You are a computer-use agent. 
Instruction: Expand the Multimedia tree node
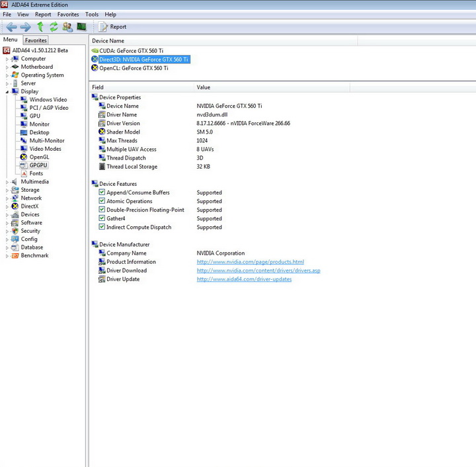[7, 182]
